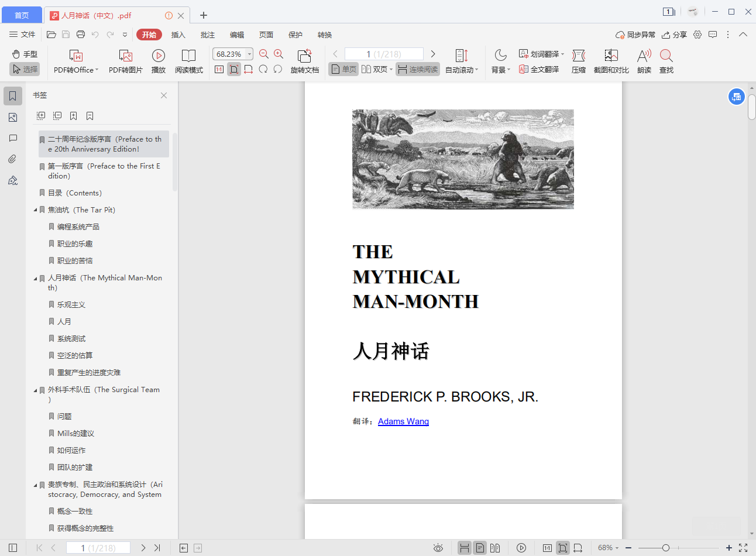Click the 分享 share button

coord(674,35)
